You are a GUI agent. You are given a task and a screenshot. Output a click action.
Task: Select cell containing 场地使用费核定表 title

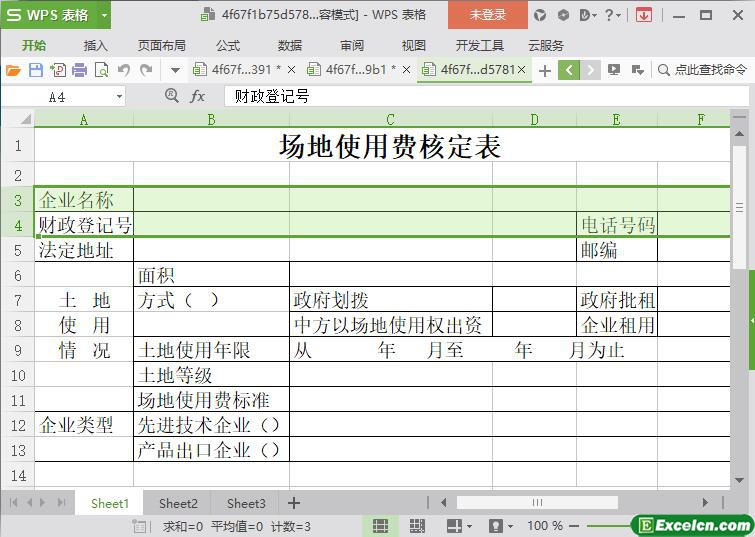pos(389,147)
